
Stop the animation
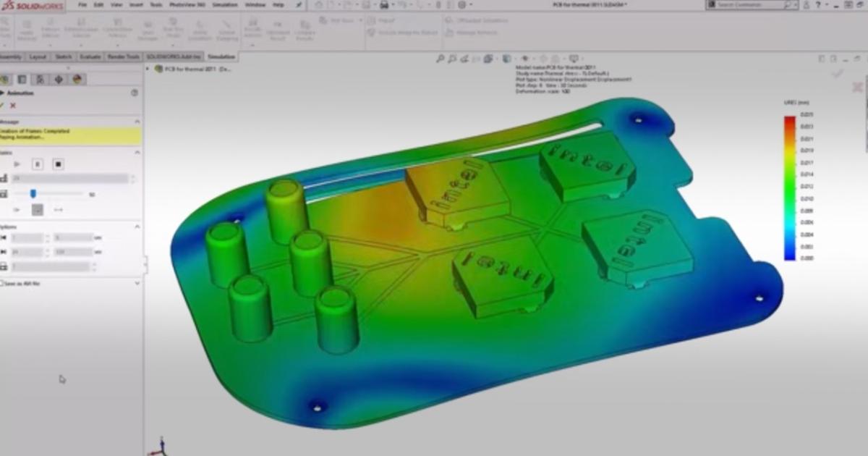pyautogui.click(x=59, y=164)
